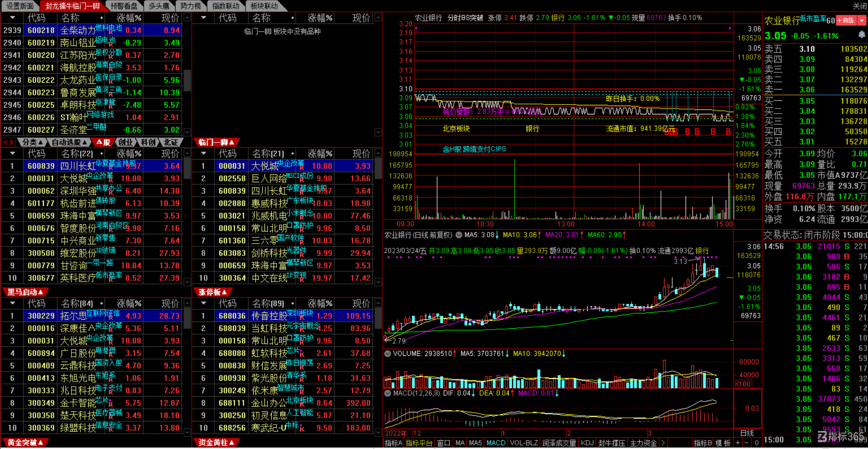Click the 关闭 button at top right
Viewport: 868px width, 449px height.
click(x=859, y=6)
